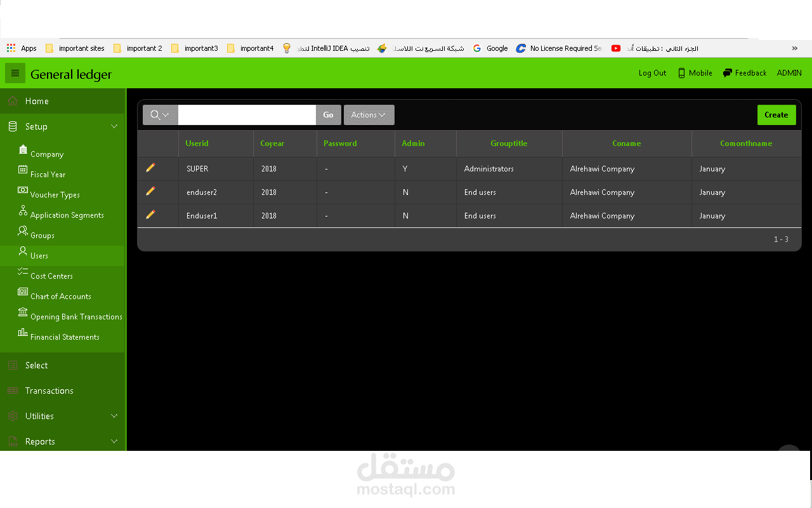Edit enduser2 via its pencil icon
The width and height of the screenshot is (812, 508).
[150, 191]
